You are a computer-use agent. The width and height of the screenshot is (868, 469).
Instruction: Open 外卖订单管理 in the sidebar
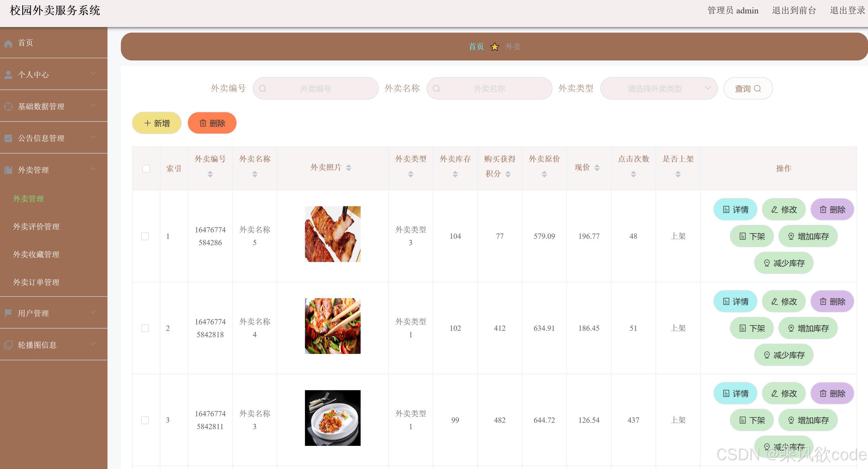pos(36,282)
